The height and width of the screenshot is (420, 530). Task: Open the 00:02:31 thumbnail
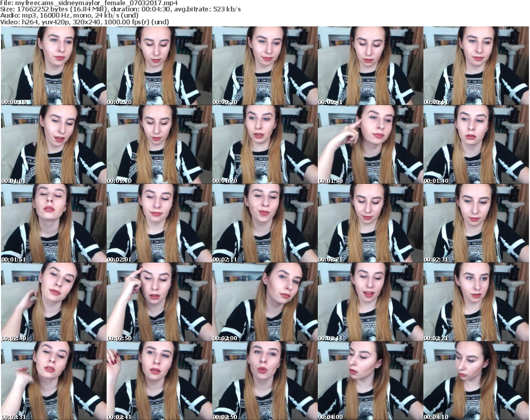pos(476,223)
